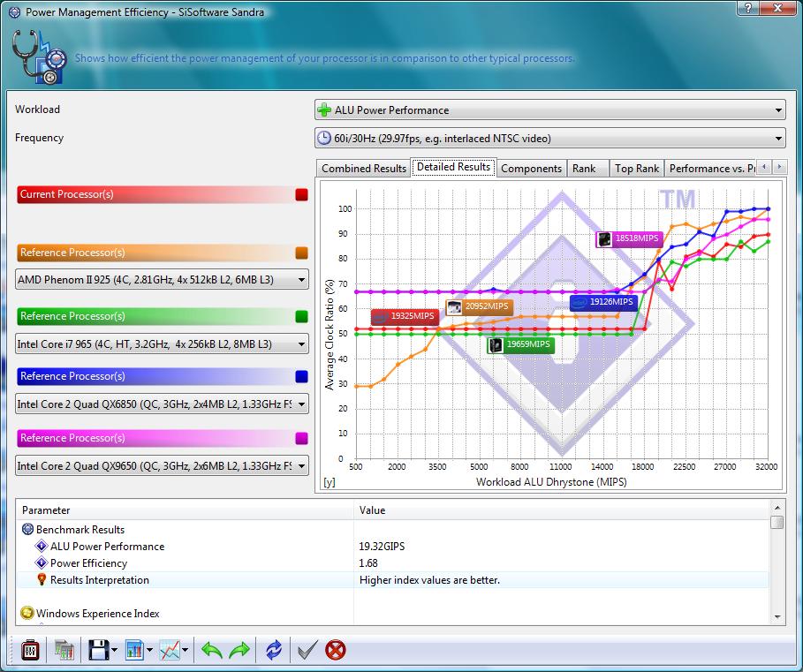Click the red cancel X icon
Viewport: 803px width, 672px height.
[335, 651]
